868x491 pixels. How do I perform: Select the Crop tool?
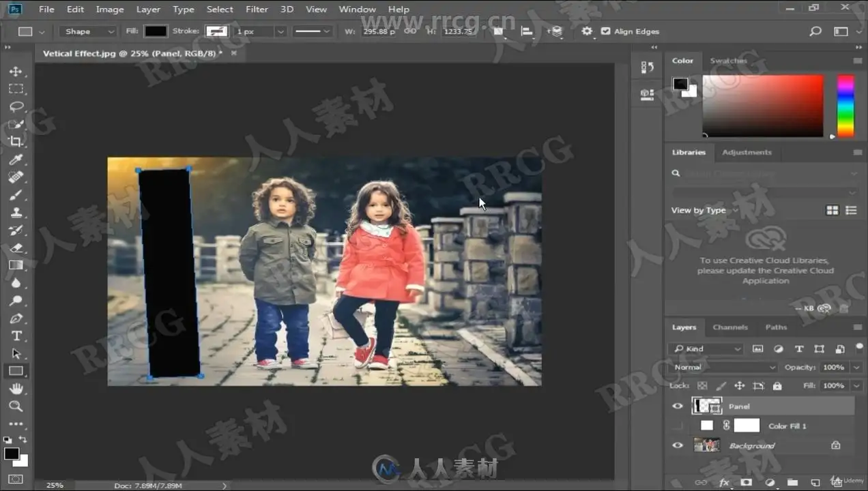16,142
